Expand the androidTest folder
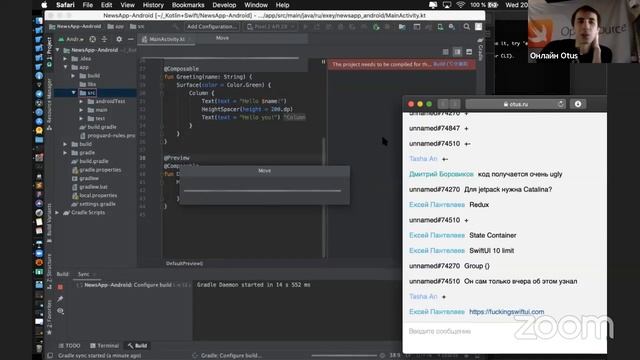The height and width of the screenshot is (360, 640). pyautogui.click(x=81, y=101)
